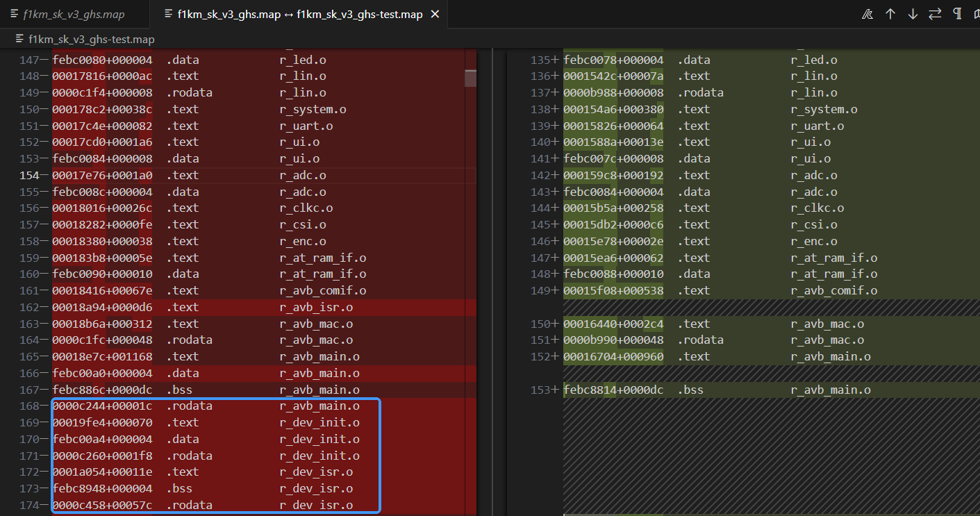
Task: Click left line number 147
Action: click(x=29, y=60)
